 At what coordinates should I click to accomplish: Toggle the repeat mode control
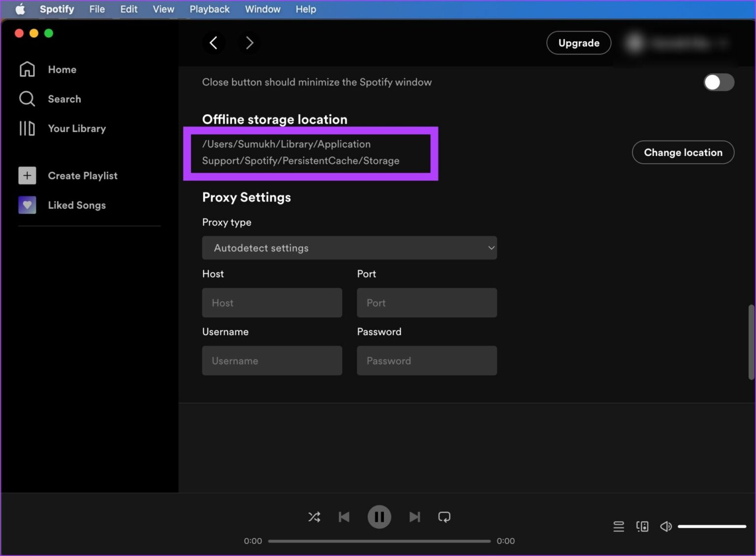[x=444, y=517]
